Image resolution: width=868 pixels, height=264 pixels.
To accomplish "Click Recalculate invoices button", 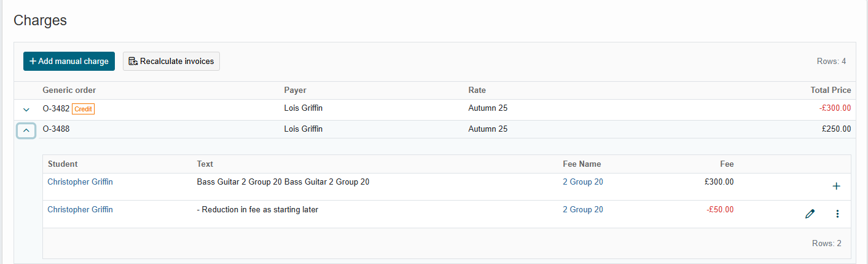I will (171, 61).
